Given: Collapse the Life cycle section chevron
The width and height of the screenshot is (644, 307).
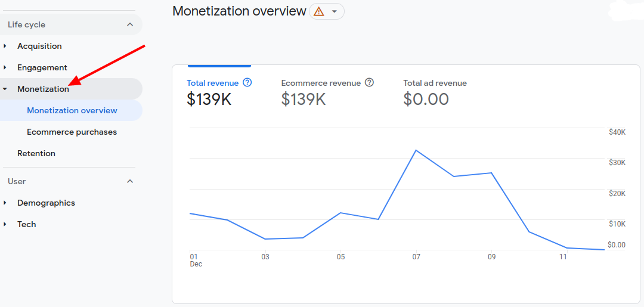Looking at the screenshot, I should (x=130, y=24).
